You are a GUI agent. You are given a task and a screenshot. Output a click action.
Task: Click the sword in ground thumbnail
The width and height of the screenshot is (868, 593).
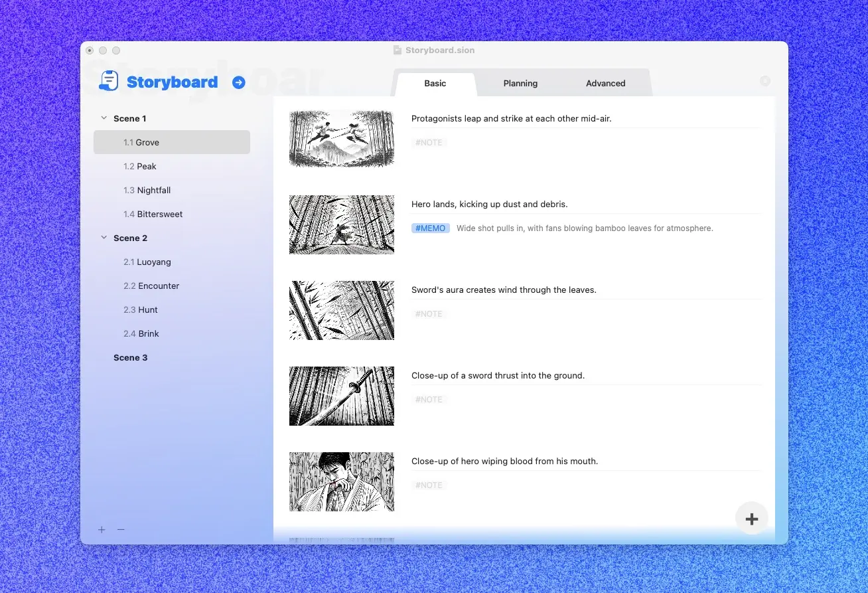(342, 396)
